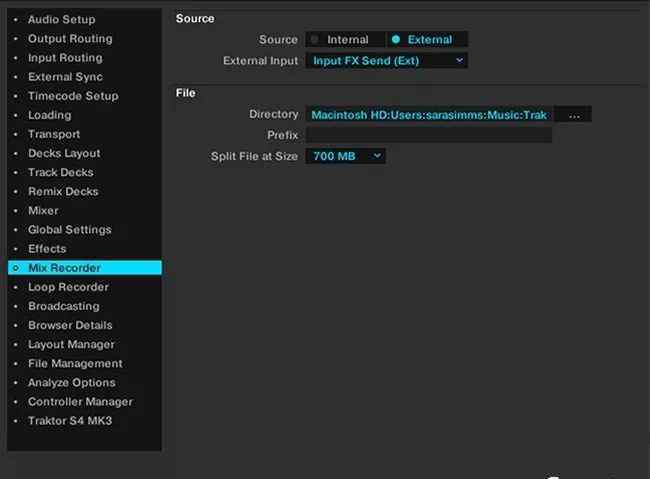This screenshot has width=650, height=479.
Task: Set recording source to Internal
Action: coord(345,39)
